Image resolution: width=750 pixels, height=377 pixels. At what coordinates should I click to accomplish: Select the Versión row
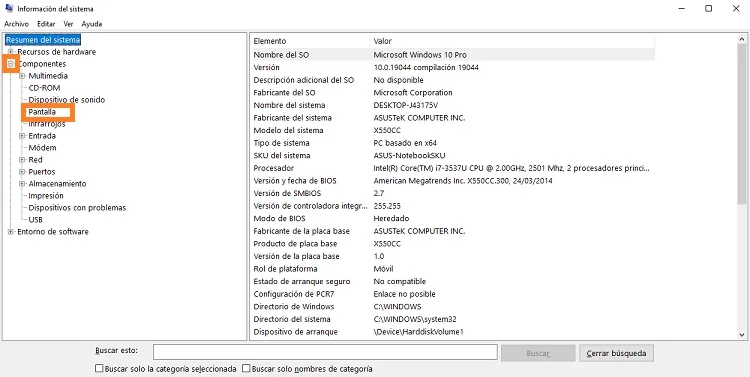[452, 67]
